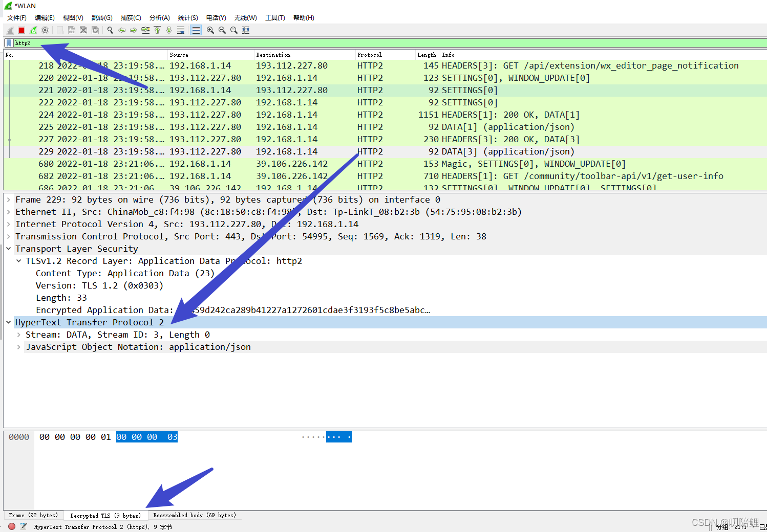Sort by the Length column header
The image size is (767, 532).
coord(428,55)
